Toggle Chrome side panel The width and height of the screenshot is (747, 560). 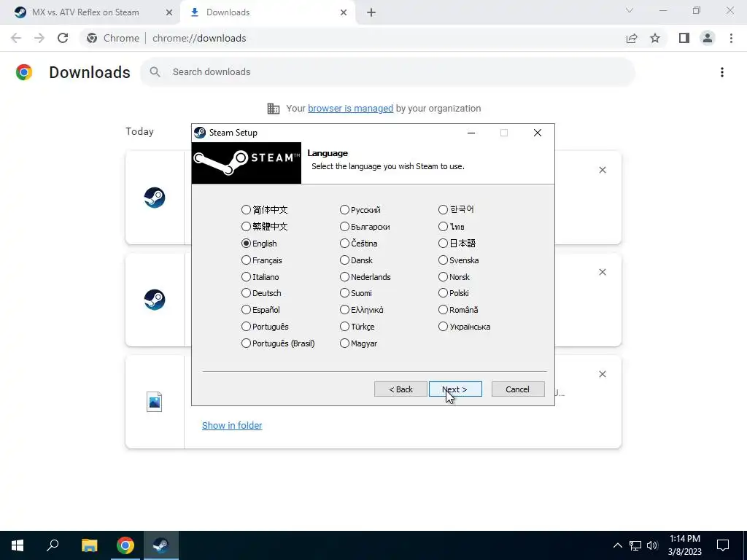[684, 38]
